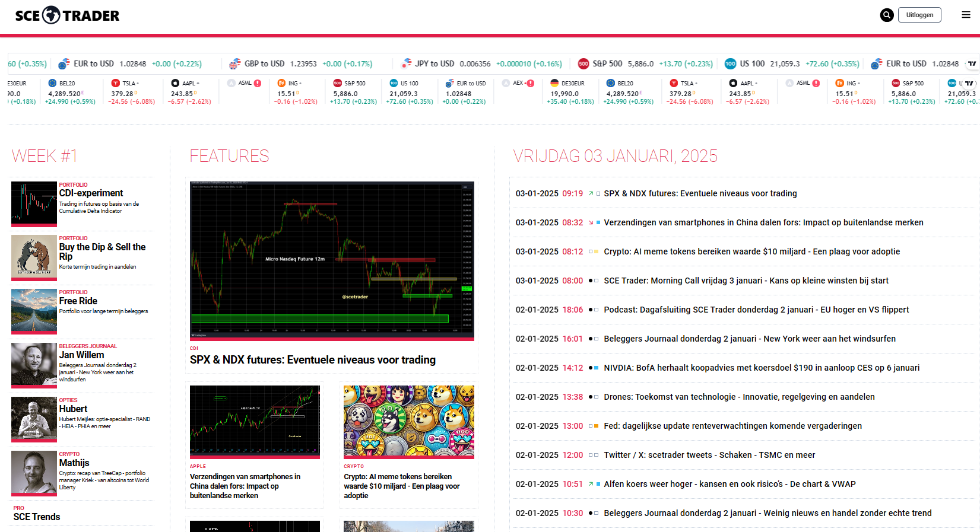Click the red down arrow icon on the 08:32 row
Viewport: 980px width, 532px height.
(591, 222)
